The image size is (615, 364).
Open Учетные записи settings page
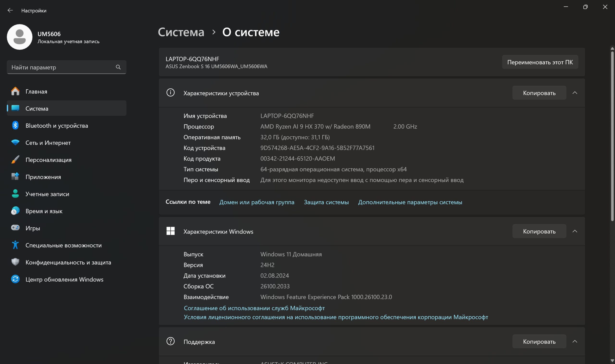[67, 193]
